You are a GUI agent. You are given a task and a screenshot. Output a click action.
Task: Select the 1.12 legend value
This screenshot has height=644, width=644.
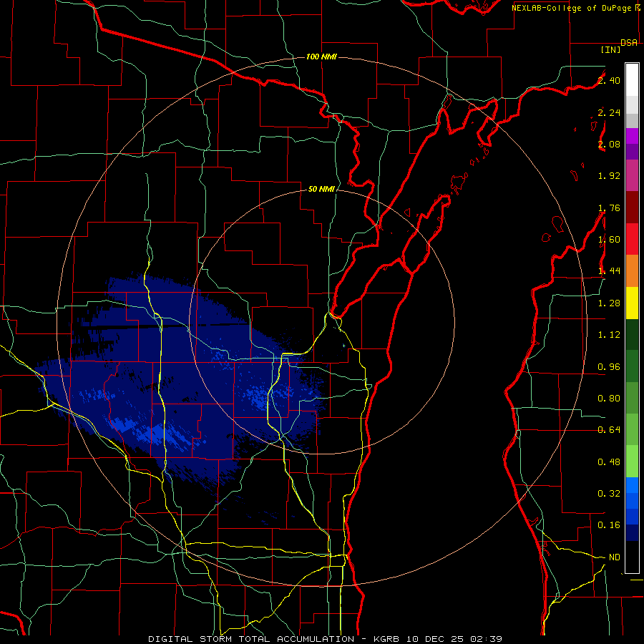point(609,335)
